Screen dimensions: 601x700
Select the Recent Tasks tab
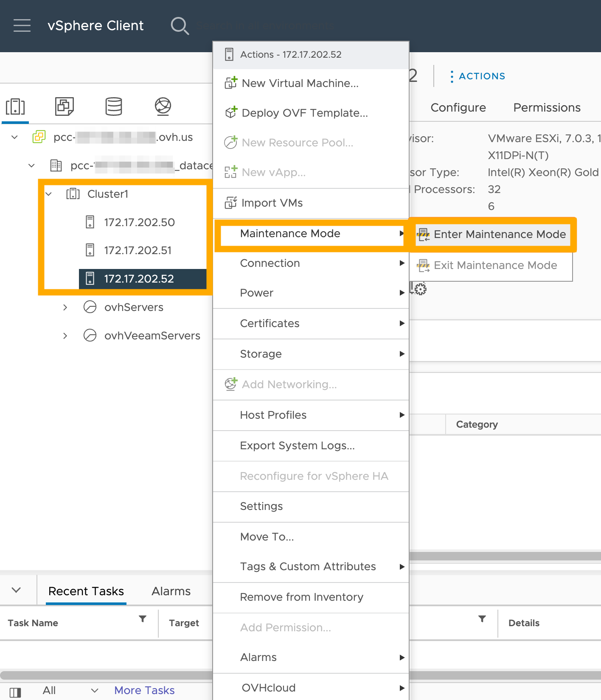pyautogui.click(x=86, y=591)
